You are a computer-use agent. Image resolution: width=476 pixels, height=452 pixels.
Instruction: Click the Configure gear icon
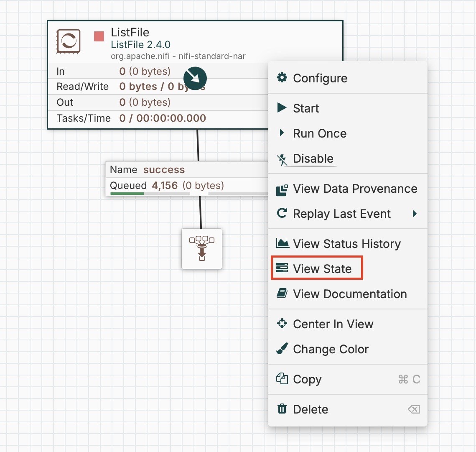[282, 77]
